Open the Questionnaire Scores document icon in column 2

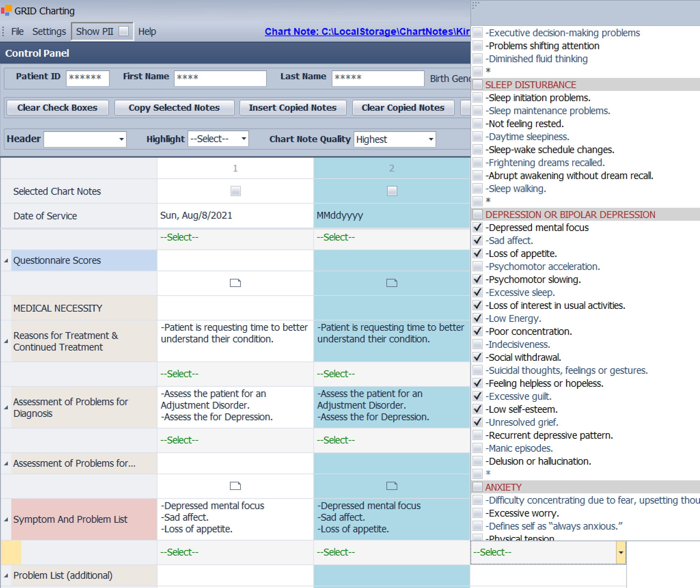coord(392,283)
